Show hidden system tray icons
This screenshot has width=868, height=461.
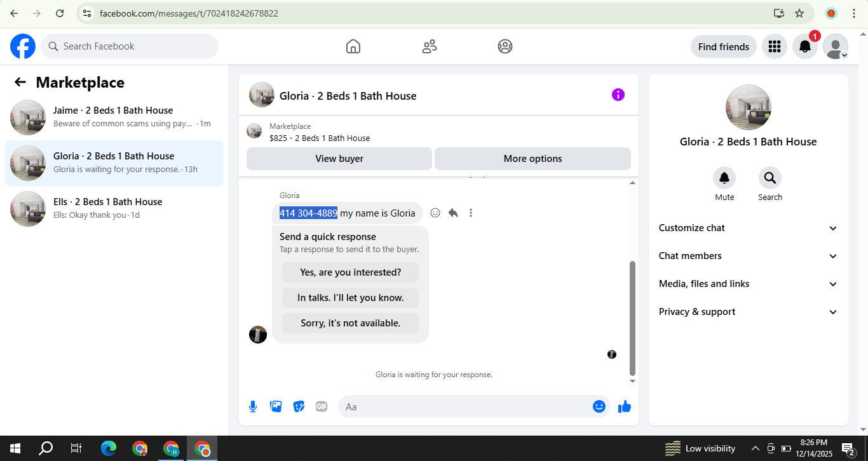click(756, 448)
